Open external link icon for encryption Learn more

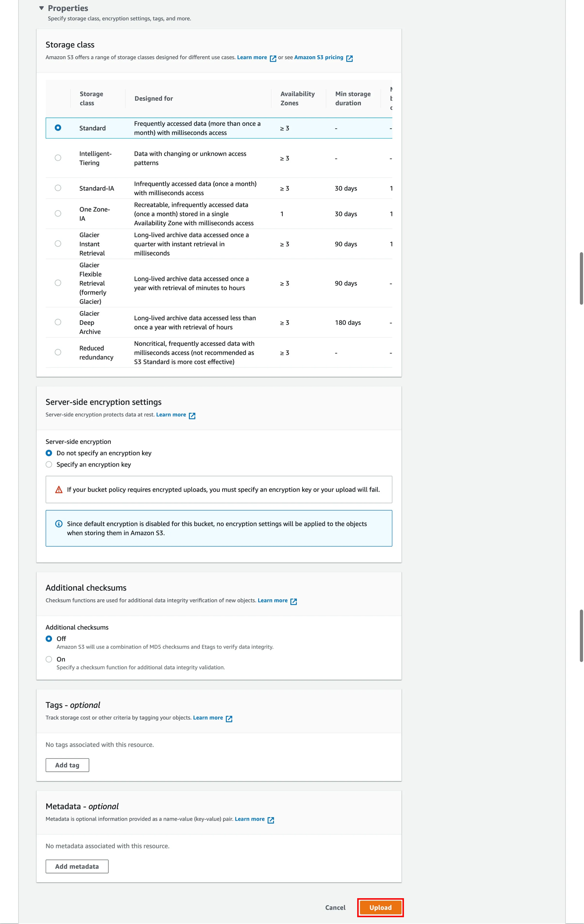point(192,416)
